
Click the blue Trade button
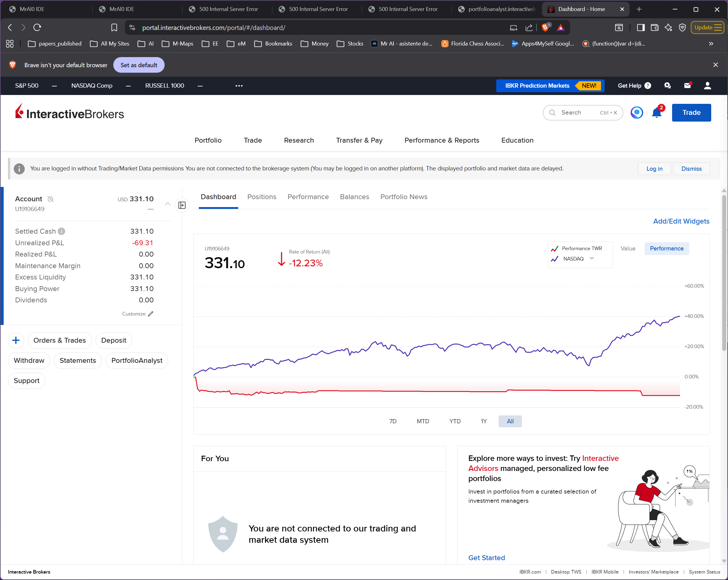(691, 112)
